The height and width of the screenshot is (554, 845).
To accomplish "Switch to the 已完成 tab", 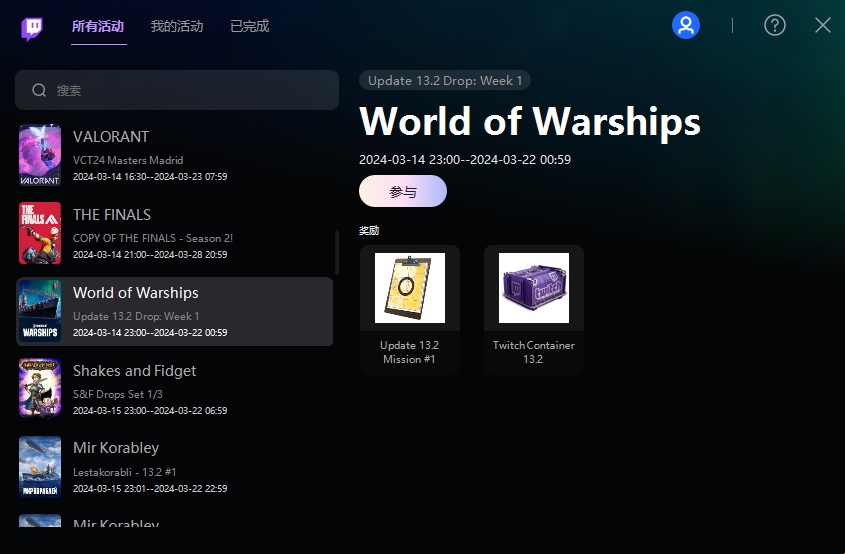I will click(250, 26).
